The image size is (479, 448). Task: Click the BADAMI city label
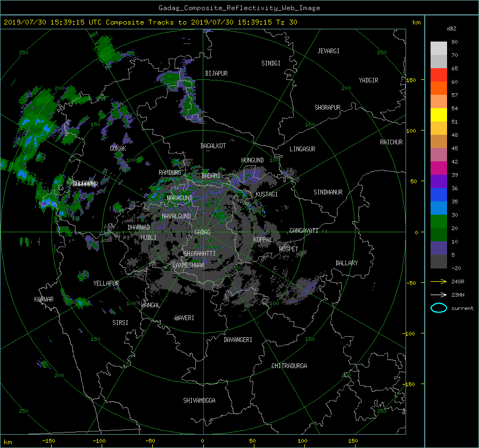pyautogui.click(x=211, y=176)
